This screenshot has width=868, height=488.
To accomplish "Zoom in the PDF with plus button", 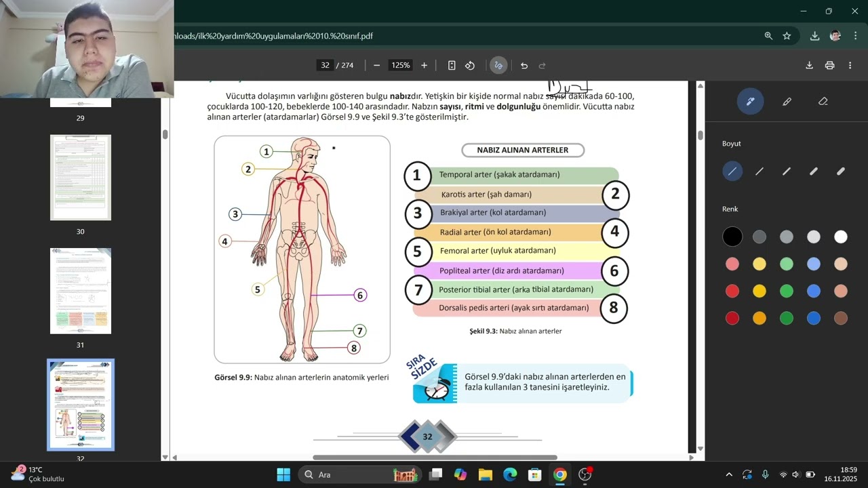I will point(424,65).
